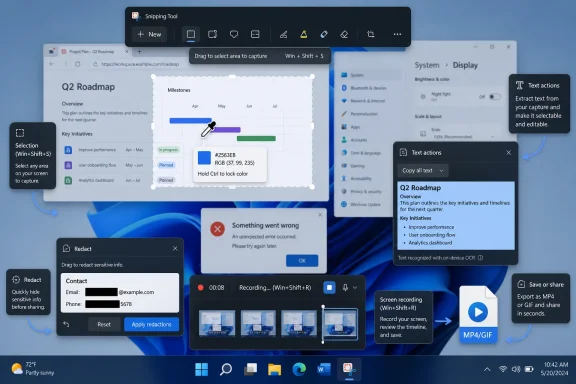Click the red recording indicator dot
The width and height of the screenshot is (576, 384).
(x=201, y=287)
